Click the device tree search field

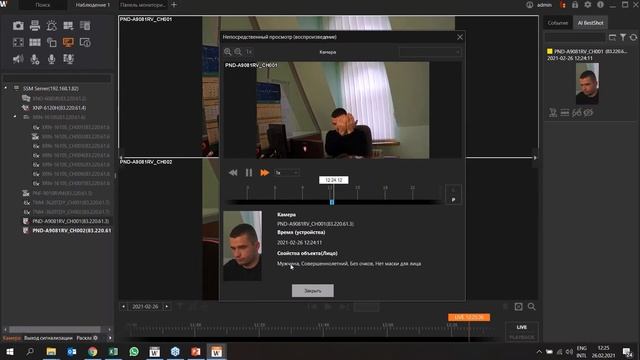[x=57, y=78]
